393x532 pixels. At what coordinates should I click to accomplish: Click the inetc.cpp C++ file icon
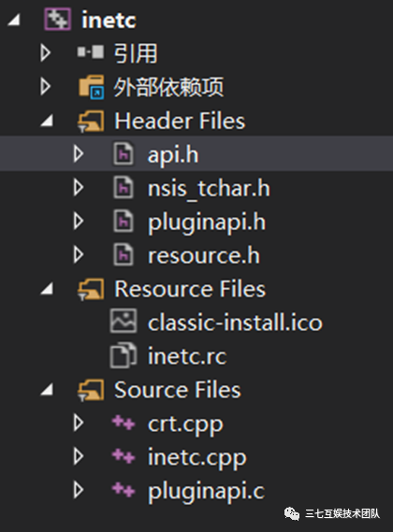[124, 456]
